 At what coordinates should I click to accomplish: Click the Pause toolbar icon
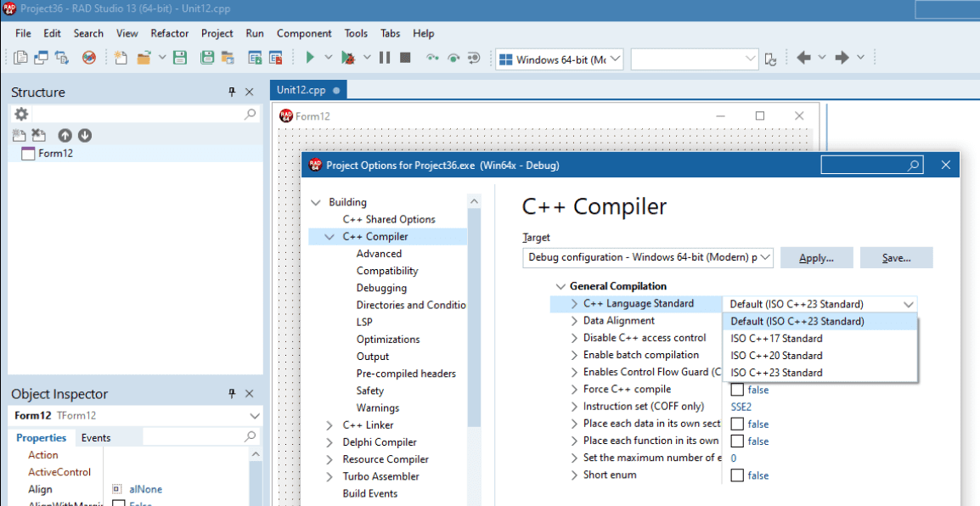tap(385, 58)
